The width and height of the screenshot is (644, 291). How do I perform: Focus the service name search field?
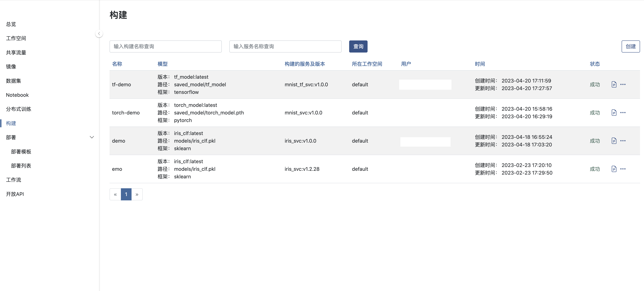pyautogui.click(x=285, y=46)
